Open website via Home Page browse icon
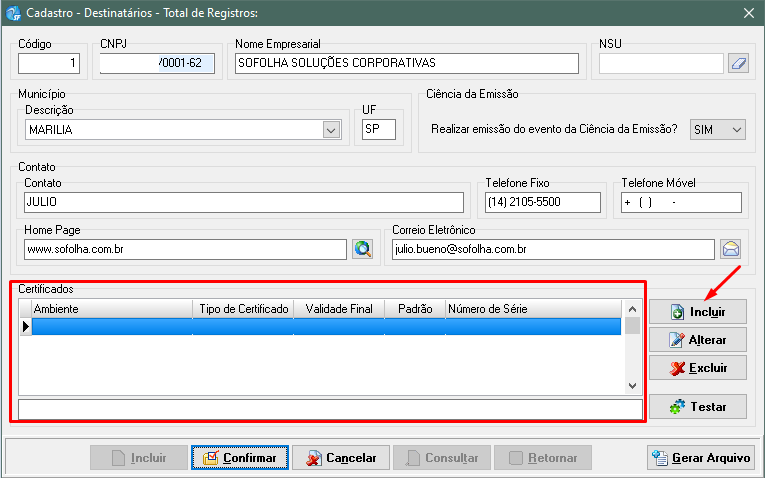 (362, 249)
